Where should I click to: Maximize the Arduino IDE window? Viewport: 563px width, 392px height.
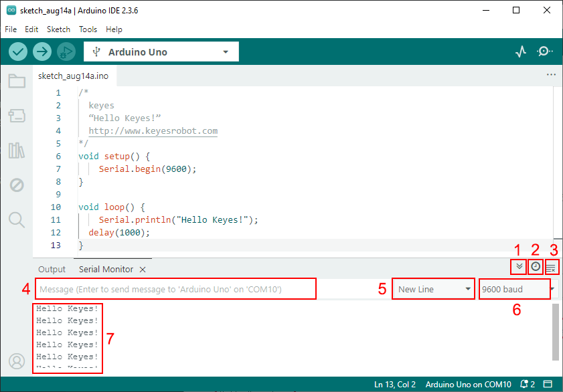click(516, 10)
